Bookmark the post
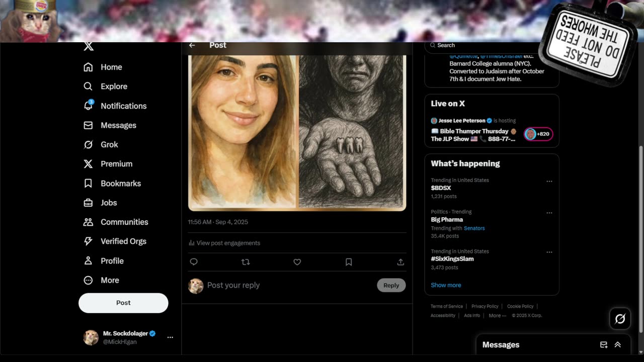Screen dimensions: 644x362 (x=349, y=262)
